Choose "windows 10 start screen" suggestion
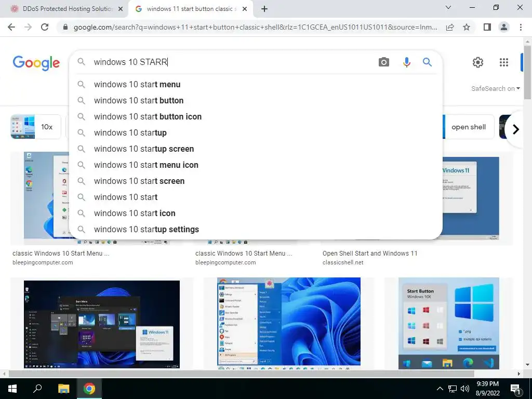532x399 pixels. [x=256, y=181]
